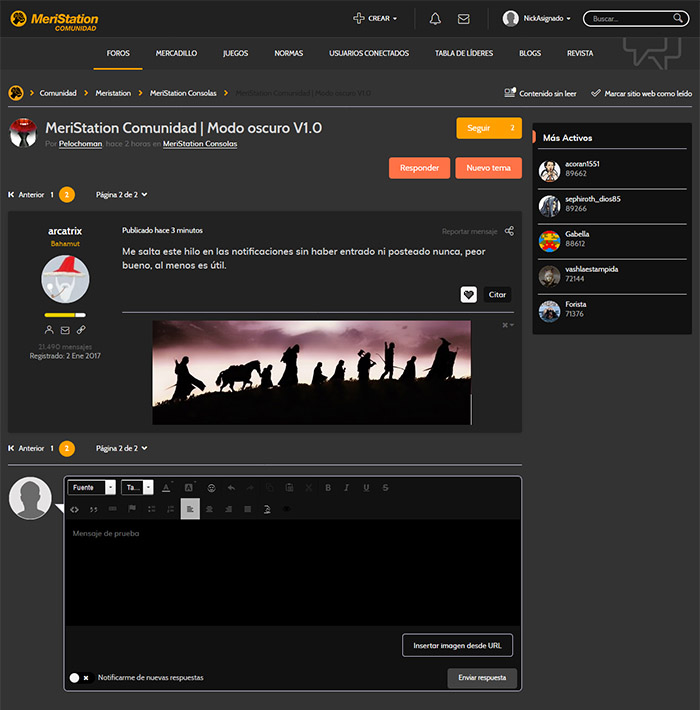This screenshot has width=700, height=710.
Task: Open the post options dropdown arrow
Action: tap(508, 325)
